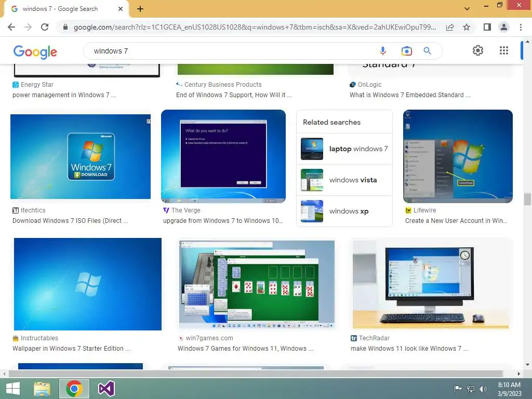Open 'End of Windows 7 Support' caption
Image resolution: width=532 pixels, height=399 pixels.
pyautogui.click(x=234, y=95)
